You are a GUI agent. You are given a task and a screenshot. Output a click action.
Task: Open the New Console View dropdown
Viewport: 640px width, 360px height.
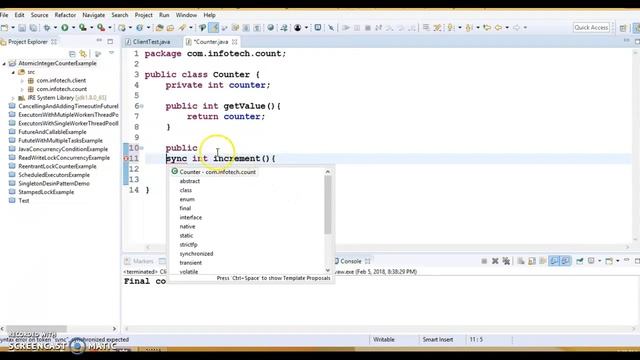pos(617,261)
